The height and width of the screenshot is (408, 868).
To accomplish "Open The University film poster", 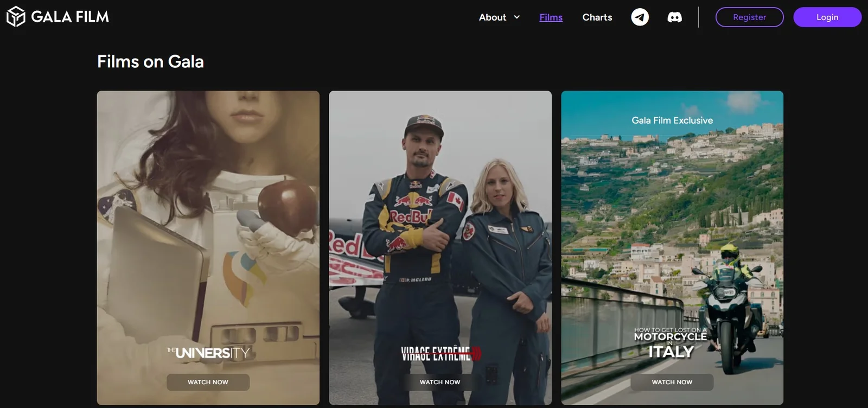I will coord(208,247).
